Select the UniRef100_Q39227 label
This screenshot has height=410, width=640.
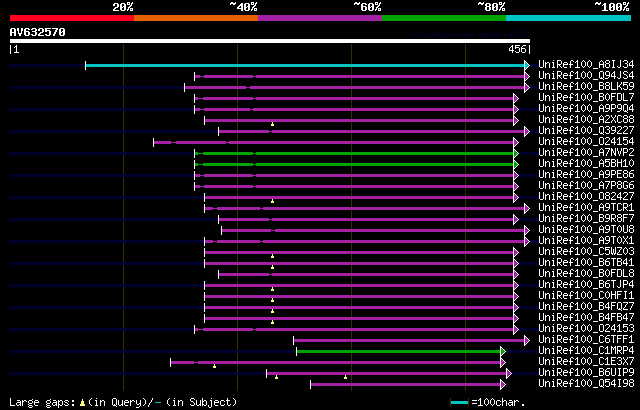click(586, 131)
